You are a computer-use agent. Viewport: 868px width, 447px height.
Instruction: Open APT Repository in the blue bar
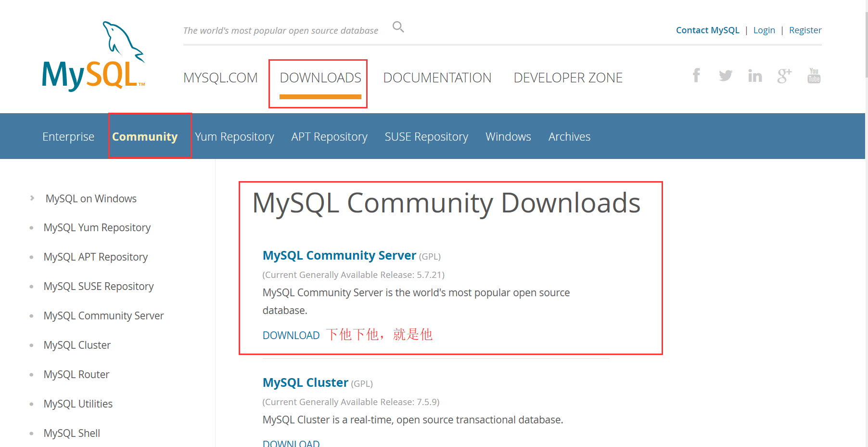329,137
